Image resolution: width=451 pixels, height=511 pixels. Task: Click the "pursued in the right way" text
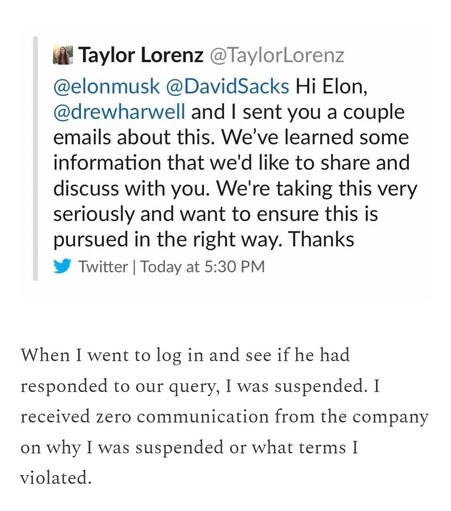pyautogui.click(x=165, y=240)
